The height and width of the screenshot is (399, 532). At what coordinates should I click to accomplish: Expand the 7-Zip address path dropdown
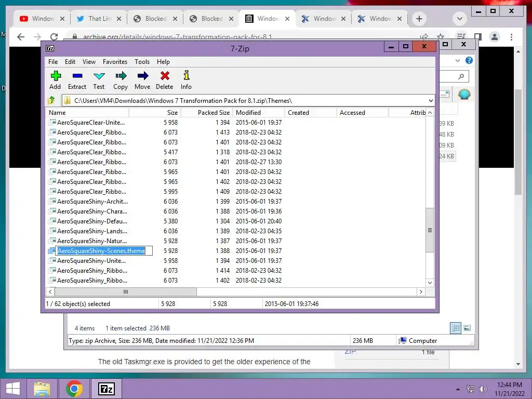(x=431, y=100)
